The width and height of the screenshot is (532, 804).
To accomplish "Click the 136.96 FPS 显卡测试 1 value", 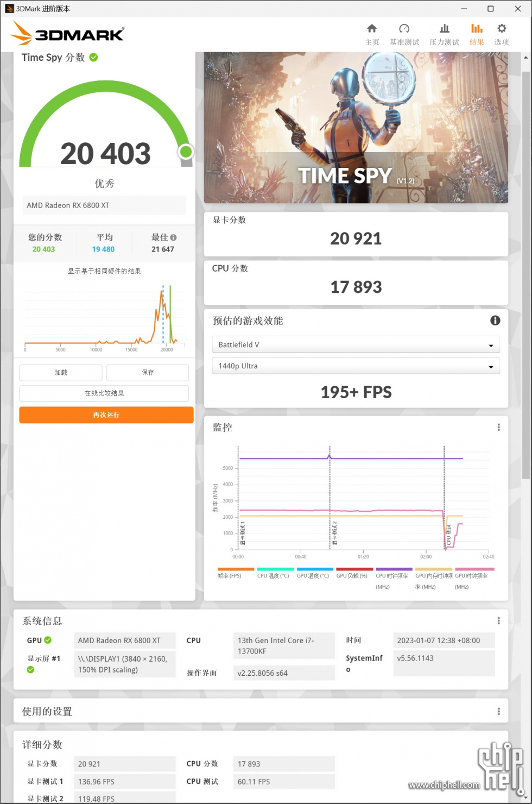I will pos(125,782).
